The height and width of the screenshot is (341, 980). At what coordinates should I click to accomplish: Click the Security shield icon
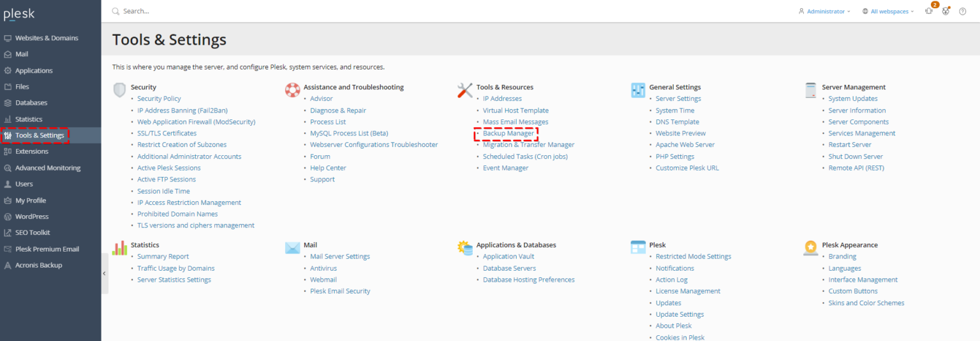click(119, 90)
